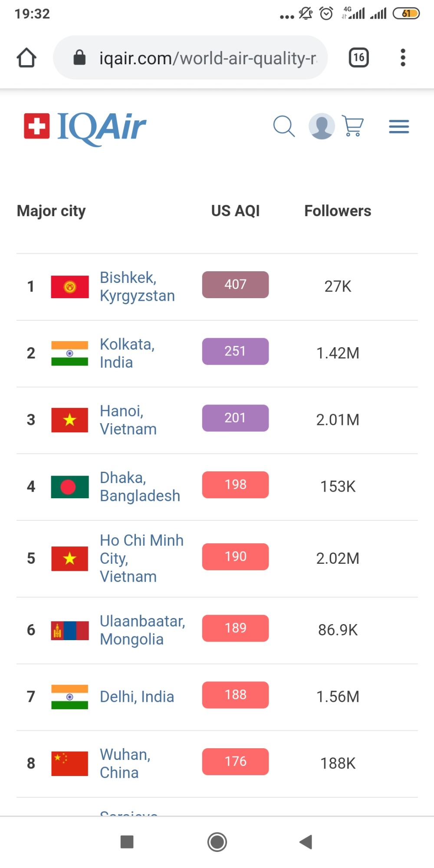Open the tab switcher showing 16 tabs
This screenshot has width=434, height=868.
click(358, 58)
